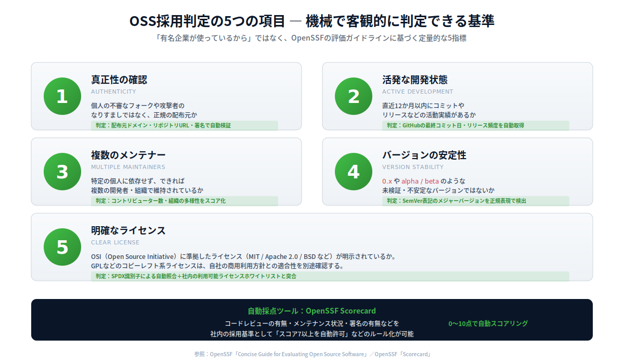Screen dimensions: 624x364
Task: Click the 判定：コントリビューター数 green bar
Action: click(x=185, y=201)
